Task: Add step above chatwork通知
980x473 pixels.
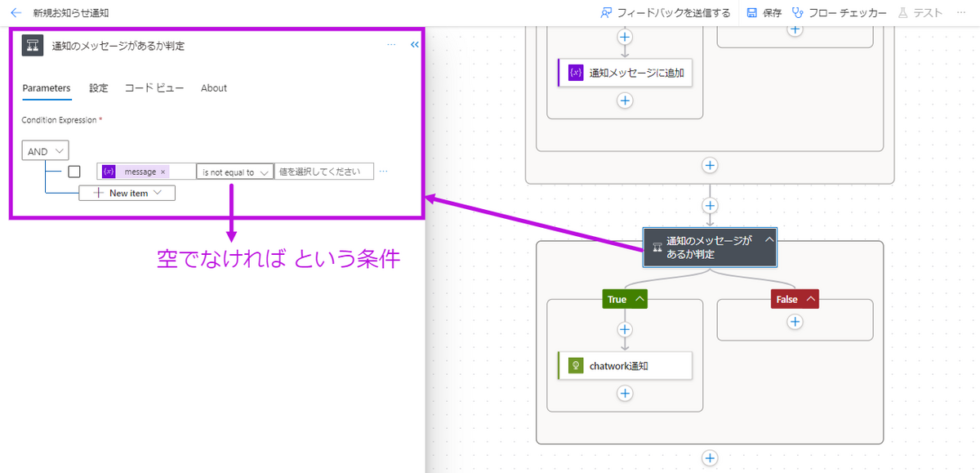Action: tap(625, 330)
